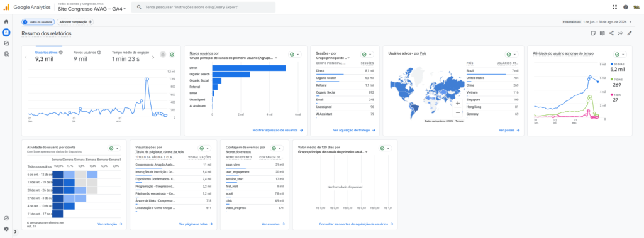Open Ver eventos link
The width and height of the screenshot is (644, 238).
tap(273, 224)
